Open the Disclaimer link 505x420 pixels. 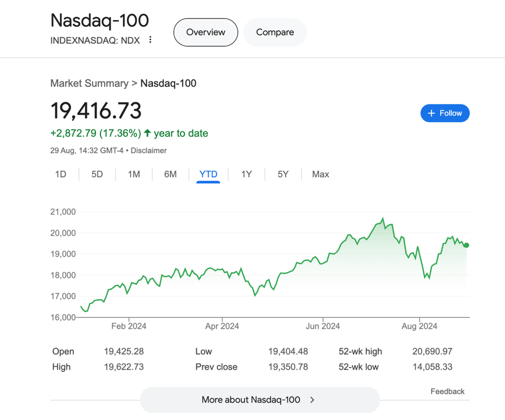(149, 150)
